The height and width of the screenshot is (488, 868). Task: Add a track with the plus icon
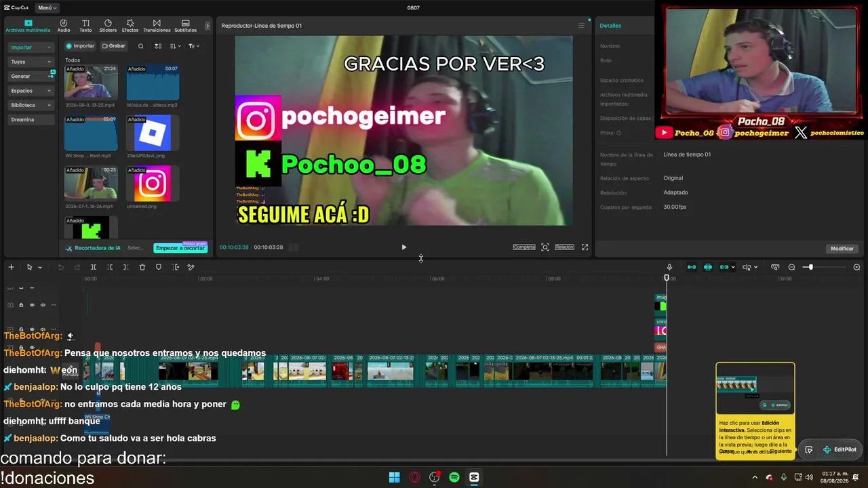point(11,267)
